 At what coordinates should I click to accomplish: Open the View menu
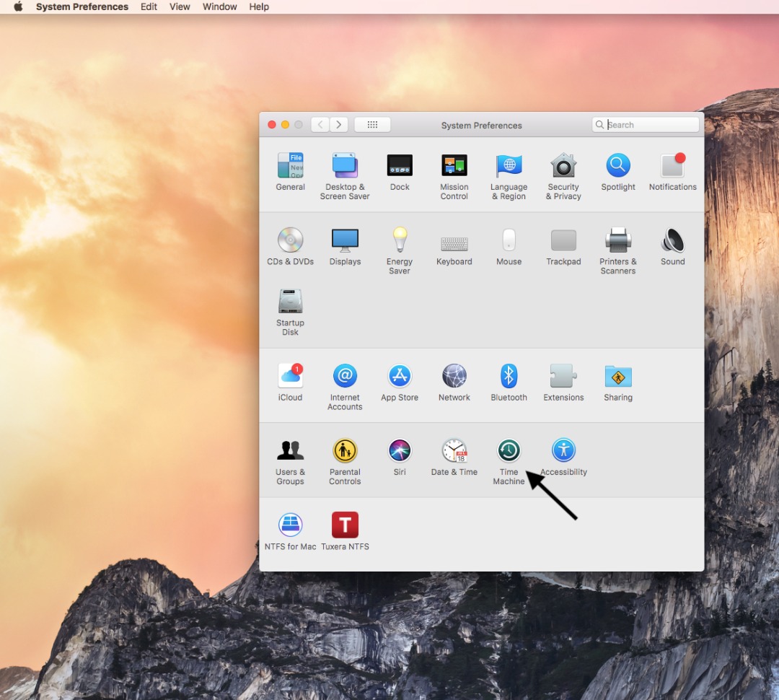(180, 6)
